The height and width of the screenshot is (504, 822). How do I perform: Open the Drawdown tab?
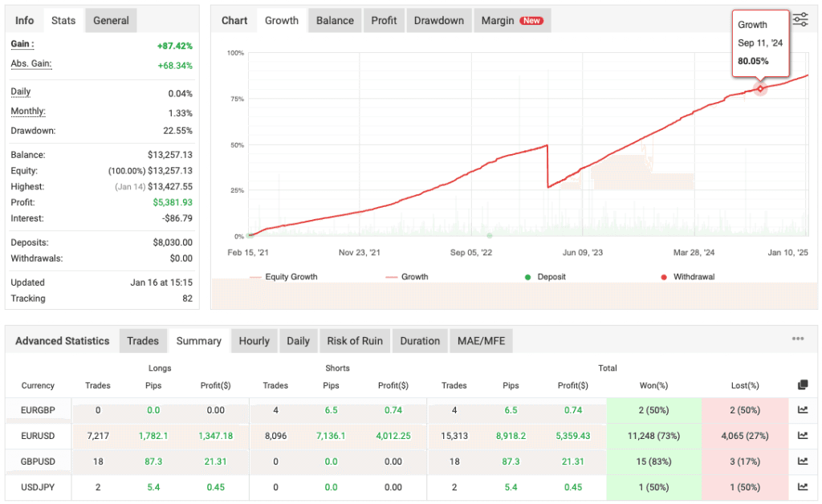click(439, 20)
